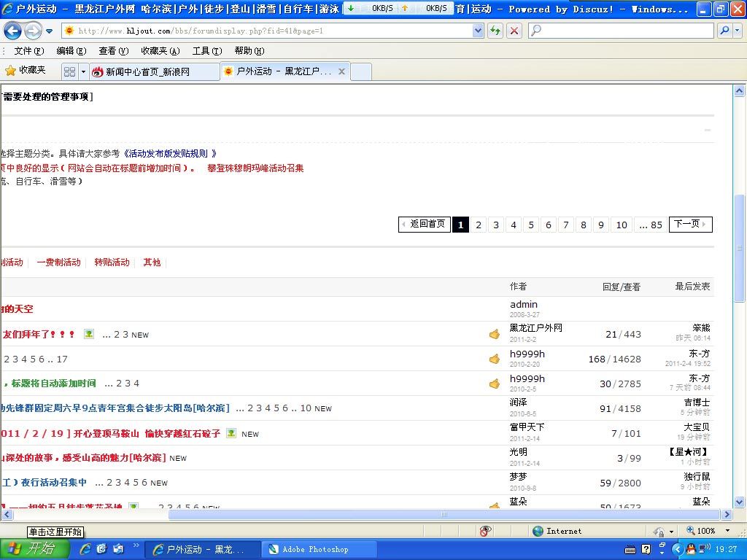Close the 户外运动 browser tab
Screen dimensions: 747x560
pyautogui.click(x=341, y=71)
